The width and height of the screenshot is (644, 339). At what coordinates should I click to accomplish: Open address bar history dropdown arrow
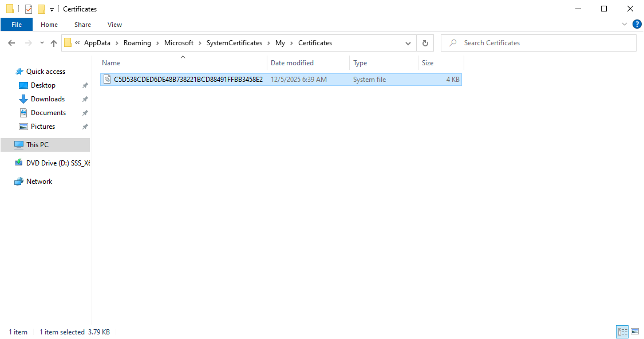[408, 43]
